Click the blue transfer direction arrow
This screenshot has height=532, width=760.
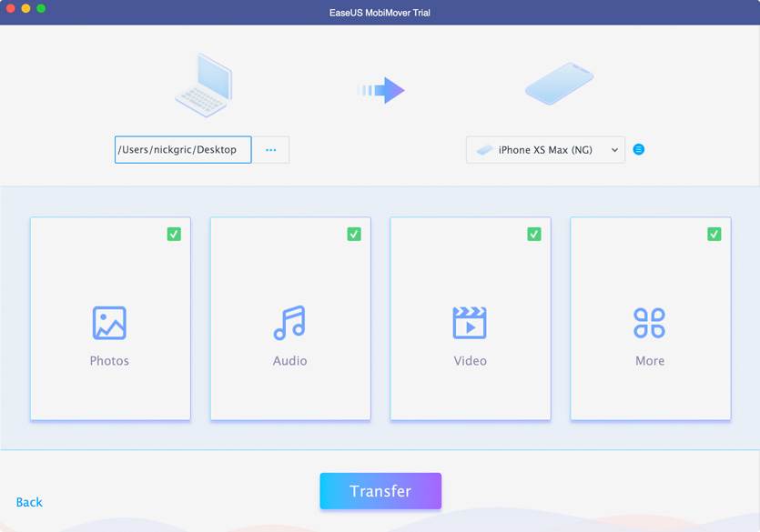(x=381, y=90)
